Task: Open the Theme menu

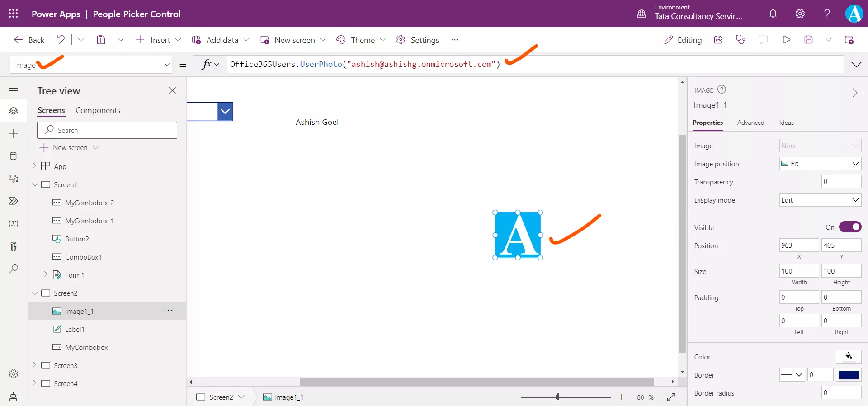Action: (361, 40)
